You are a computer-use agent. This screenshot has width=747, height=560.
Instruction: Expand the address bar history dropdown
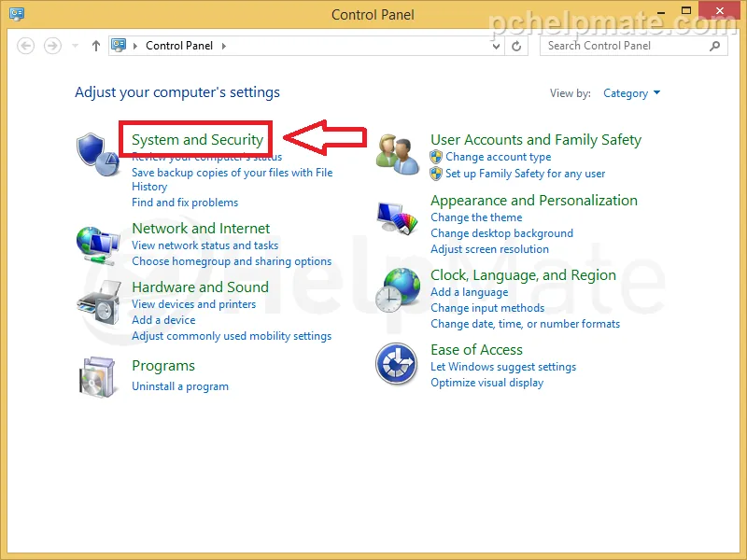(496, 46)
